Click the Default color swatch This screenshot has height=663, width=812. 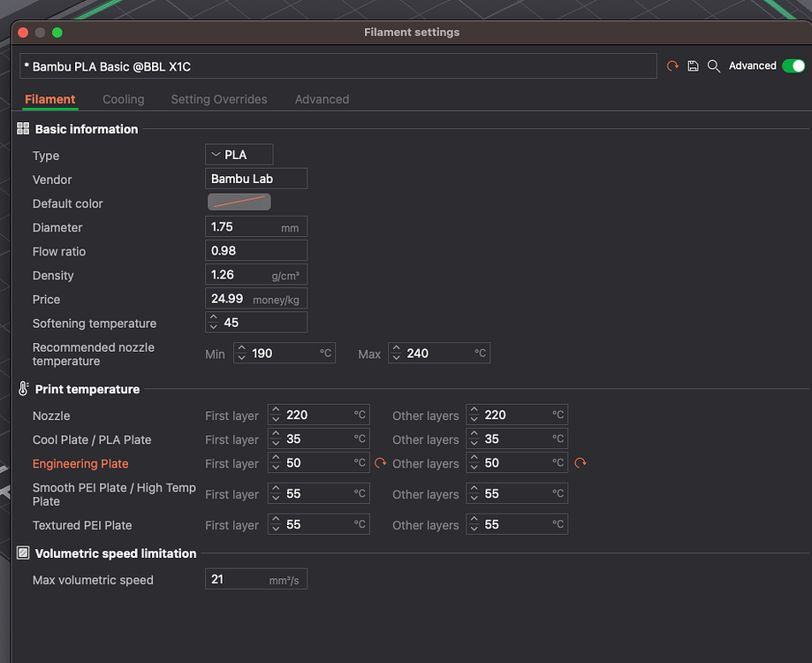click(x=239, y=202)
